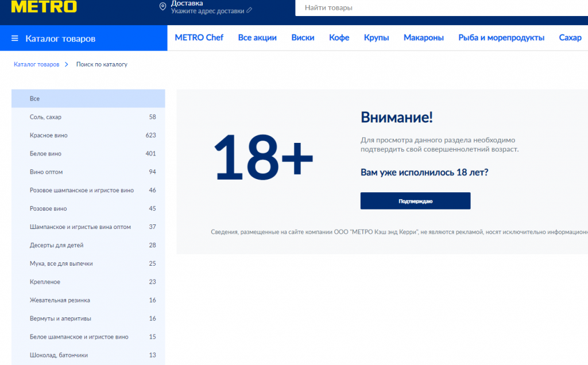Select the Виски category link
This screenshot has height=365, width=588.
click(303, 38)
